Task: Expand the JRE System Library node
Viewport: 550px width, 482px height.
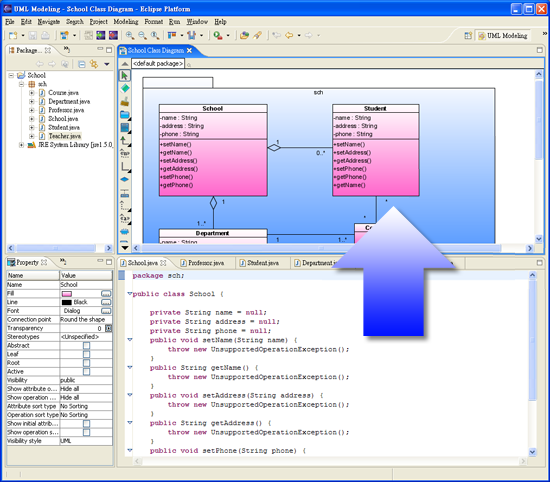Action: (x=21, y=145)
